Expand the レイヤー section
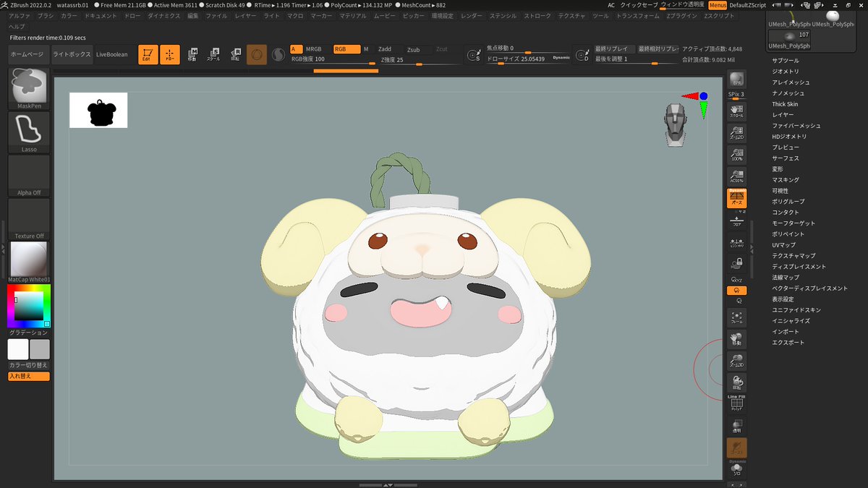868x488 pixels. [783, 115]
